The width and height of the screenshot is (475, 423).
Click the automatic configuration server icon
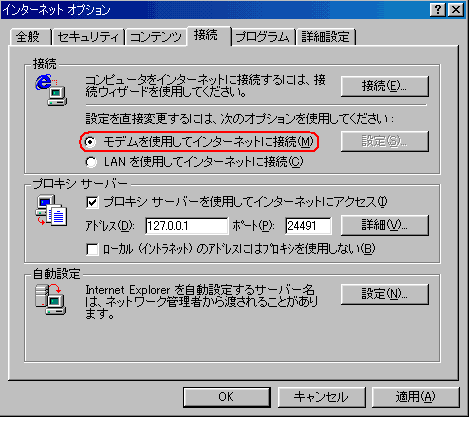pos(51,299)
